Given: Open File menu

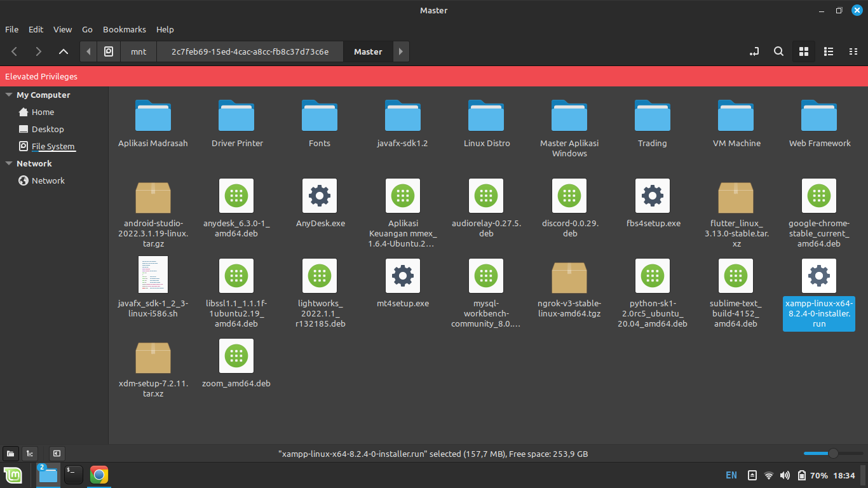Looking at the screenshot, I should (x=12, y=29).
